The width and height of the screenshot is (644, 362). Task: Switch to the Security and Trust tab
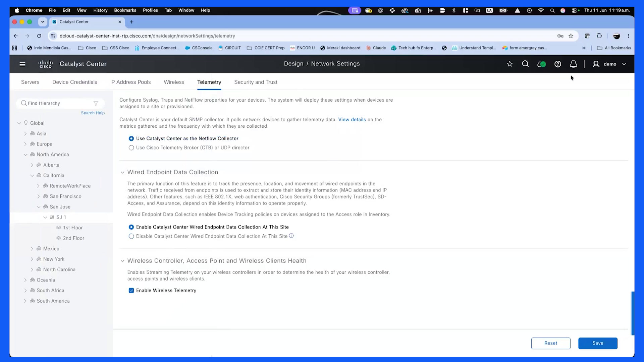256,82
